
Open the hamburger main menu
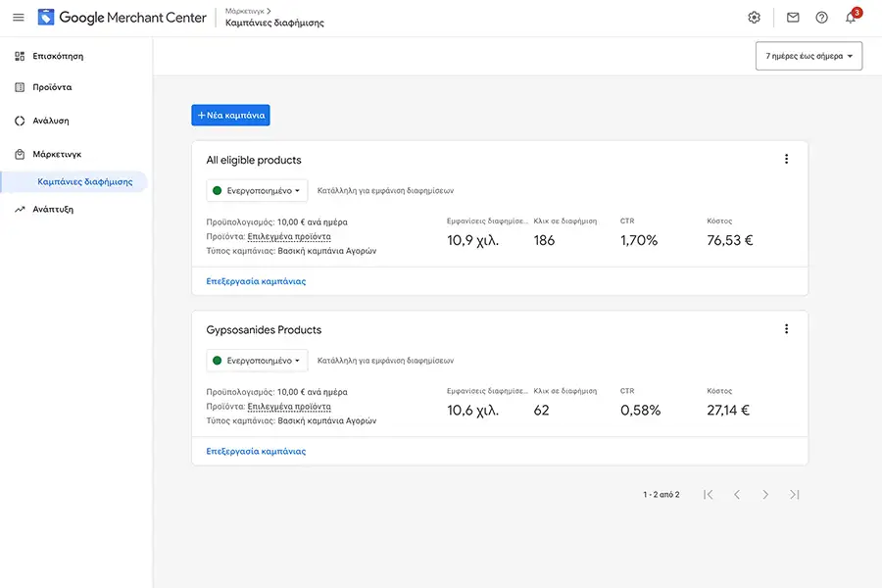click(x=19, y=18)
